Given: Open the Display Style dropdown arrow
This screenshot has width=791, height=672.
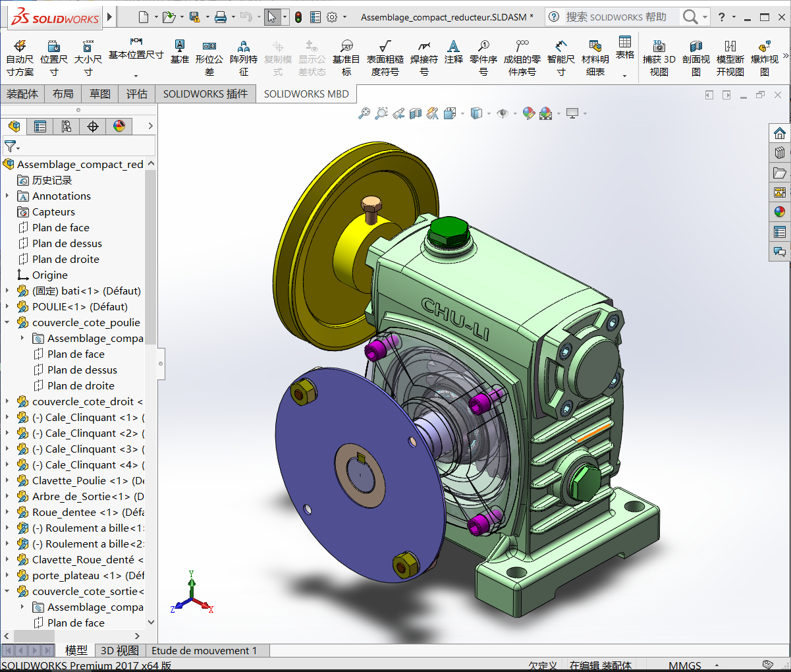Looking at the screenshot, I should pyautogui.click(x=489, y=113).
